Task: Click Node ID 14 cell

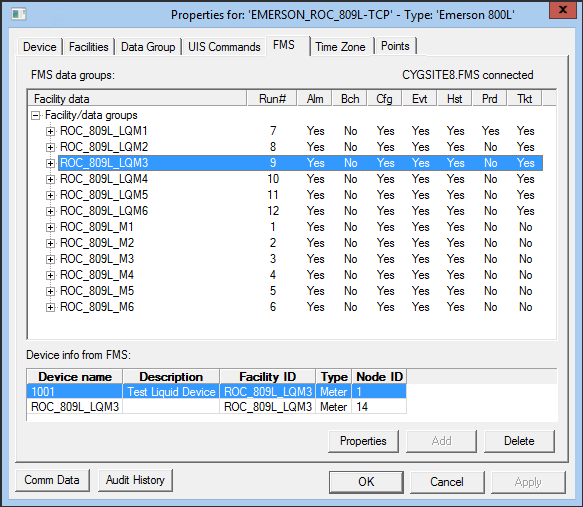Action: coord(379,407)
